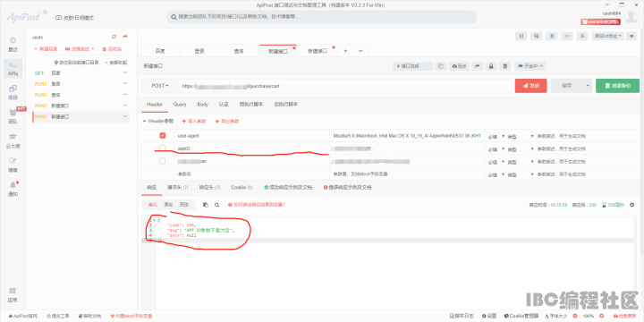Open the save button dropdown arrow
This screenshot has width=644, height=322.
point(588,86)
